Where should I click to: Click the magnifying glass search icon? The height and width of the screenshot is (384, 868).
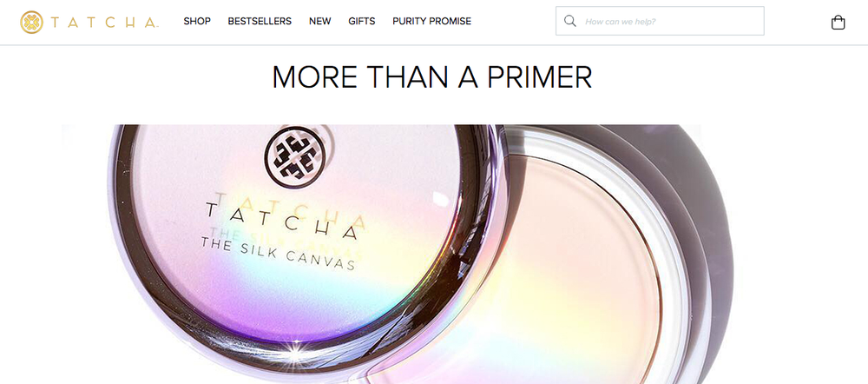(569, 21)
